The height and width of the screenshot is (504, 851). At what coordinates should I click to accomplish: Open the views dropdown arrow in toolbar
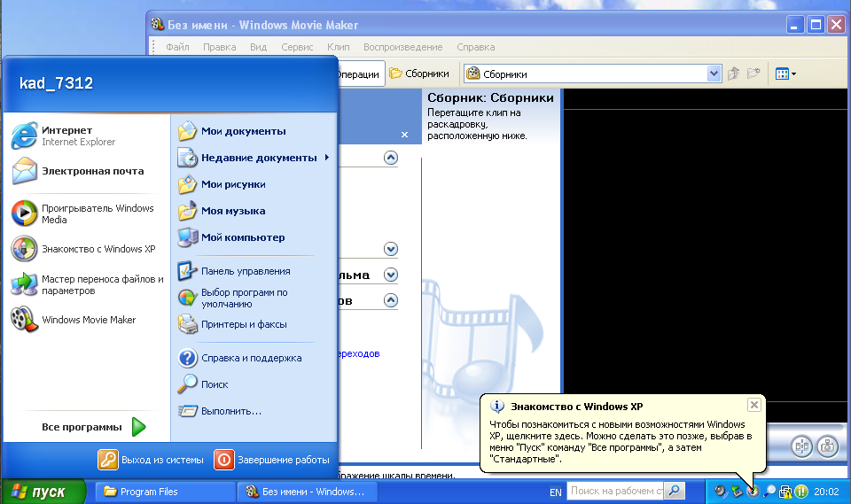click(794, 74)
